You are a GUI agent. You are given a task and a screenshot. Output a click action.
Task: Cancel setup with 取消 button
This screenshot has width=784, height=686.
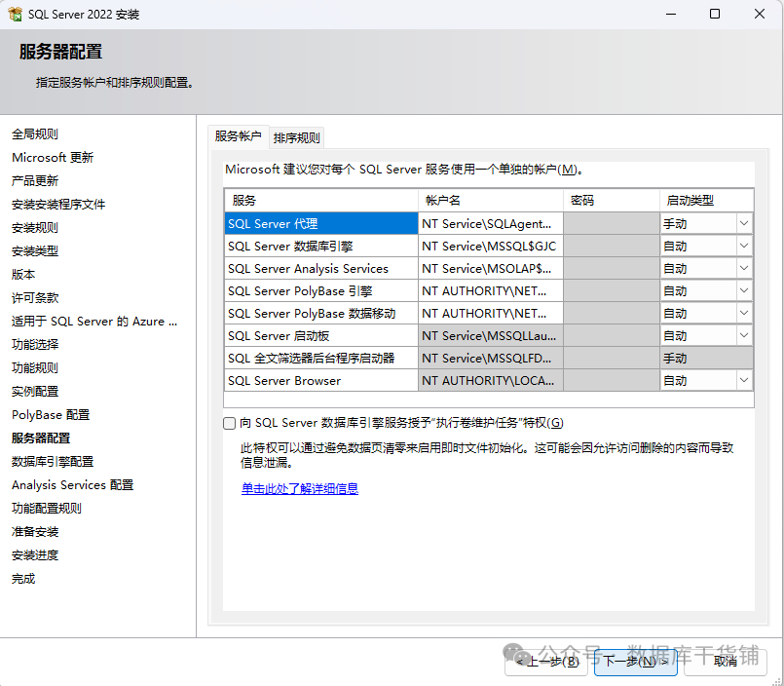tap(725, 662)
